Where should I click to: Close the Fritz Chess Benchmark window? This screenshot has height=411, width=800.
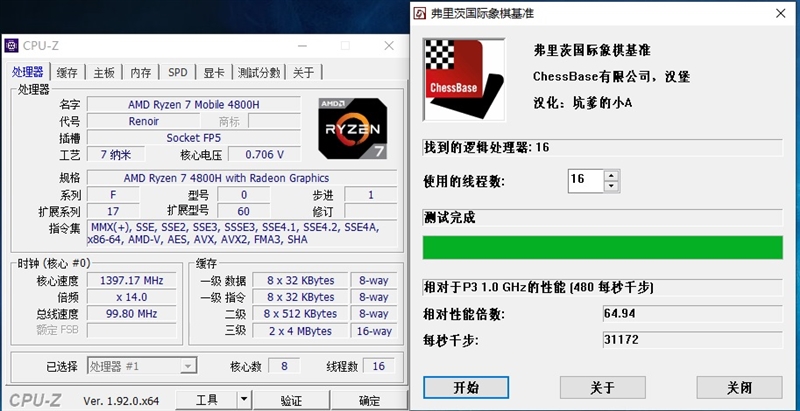click(781, 13)
